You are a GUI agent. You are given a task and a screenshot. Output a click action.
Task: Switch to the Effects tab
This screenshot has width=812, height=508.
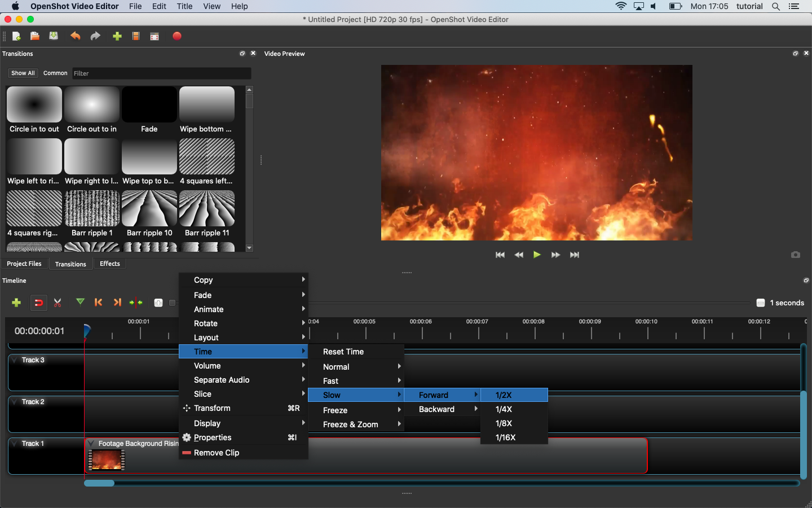coord(109,264)
